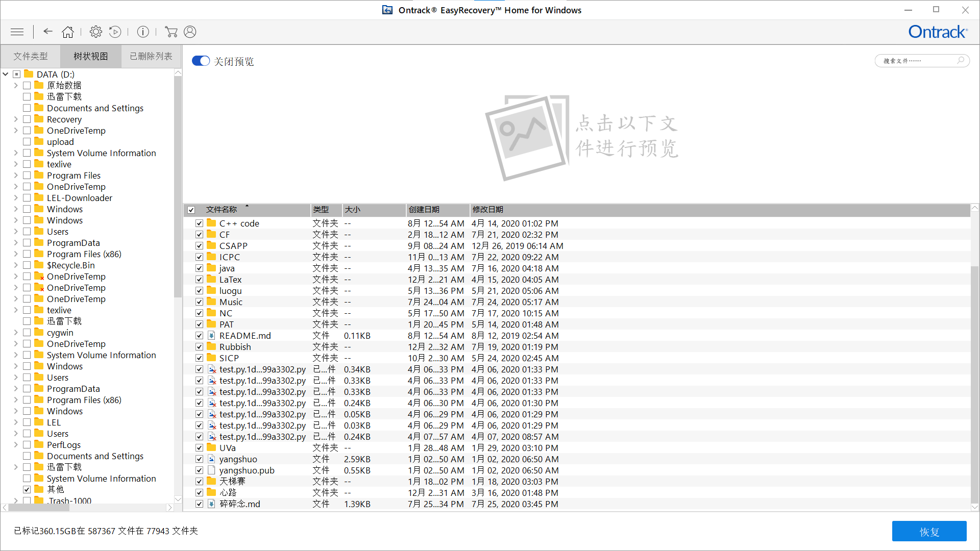Click the Home icon in the toolbar

pyautogui.click(x=68, y=32)
